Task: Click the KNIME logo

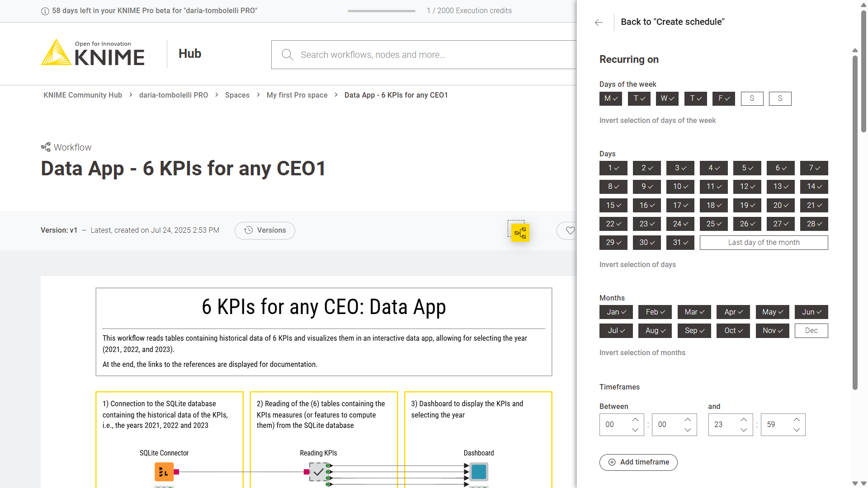Action: click(93, 53)
